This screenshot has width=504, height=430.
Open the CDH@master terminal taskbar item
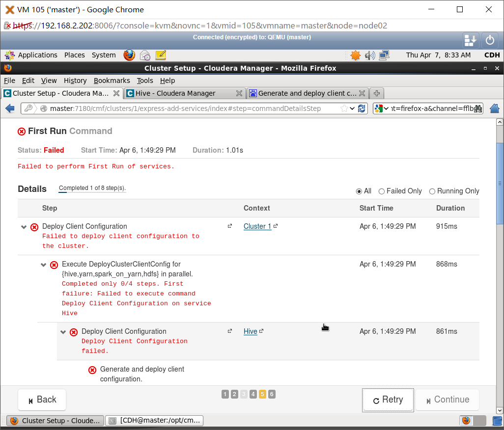coord(154,420)
